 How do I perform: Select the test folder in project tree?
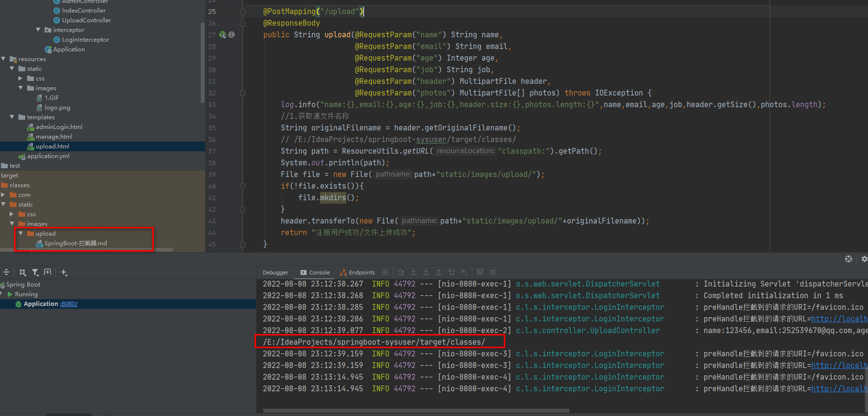(x=15, y=166)
